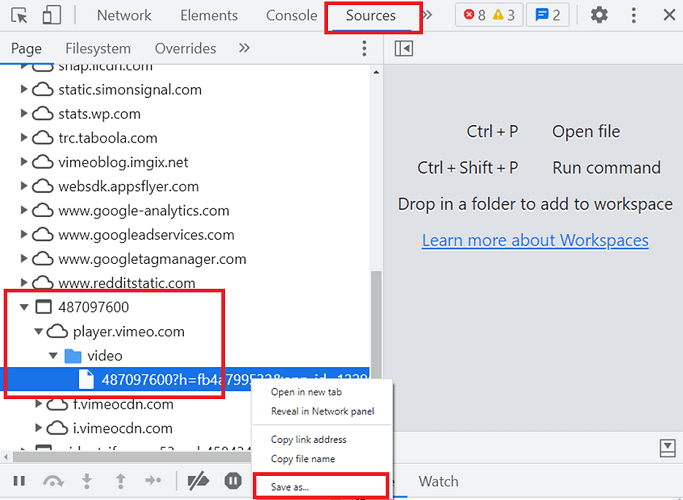Expand static.simonsignal.com node
683x500 pixels.
24,89
